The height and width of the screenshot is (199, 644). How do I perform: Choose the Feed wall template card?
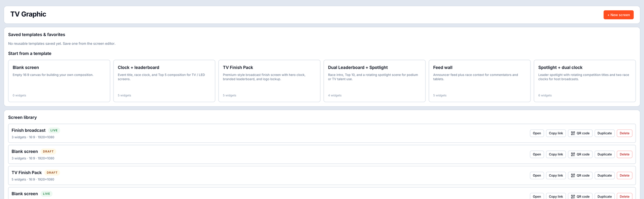pos(480,81)
